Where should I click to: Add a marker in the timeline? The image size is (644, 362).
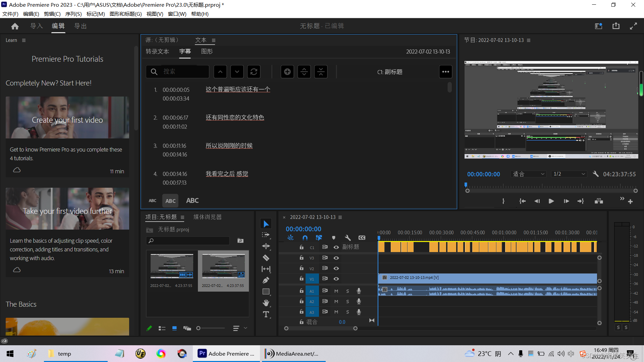click(x=333, y=238)
